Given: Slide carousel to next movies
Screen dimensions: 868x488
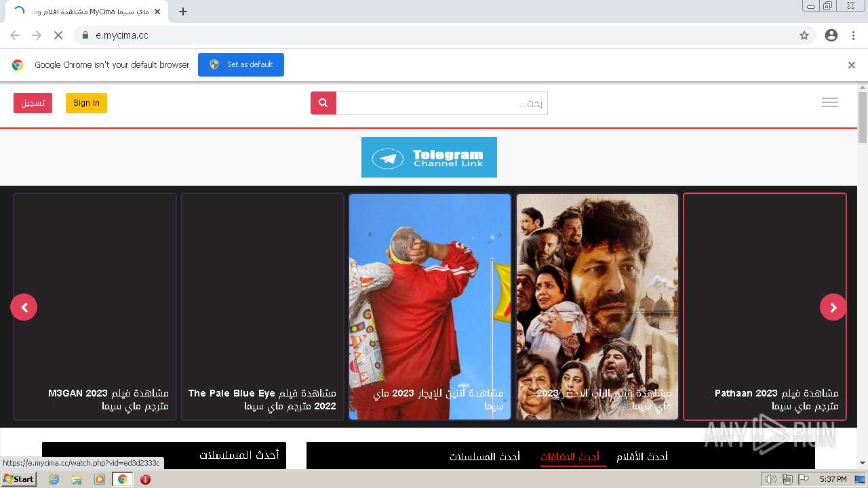Looking at the screenshot, I should 833,307.
